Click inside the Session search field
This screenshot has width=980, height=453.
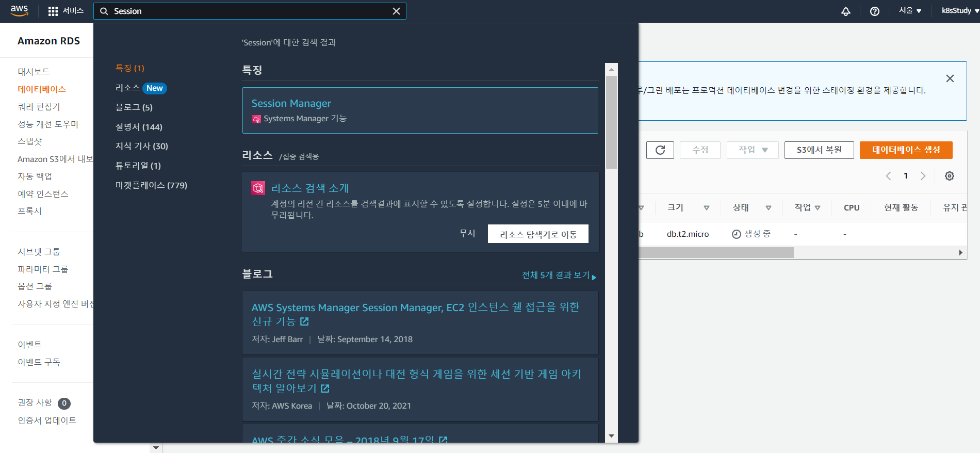[x=250, y=11]
